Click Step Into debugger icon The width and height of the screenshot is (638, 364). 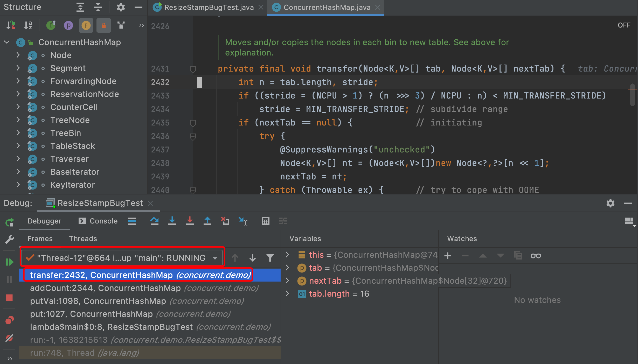tap(172, 221)
